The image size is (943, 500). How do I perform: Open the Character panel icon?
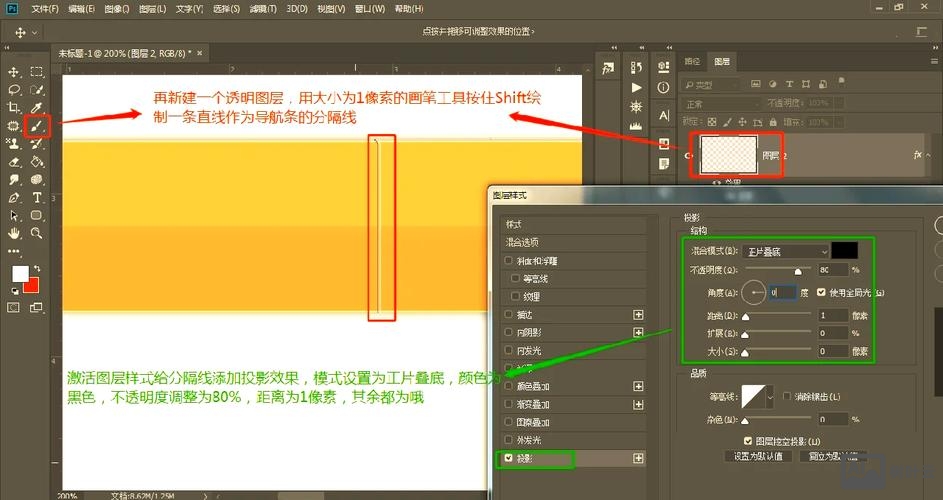(x=663, y=116)
